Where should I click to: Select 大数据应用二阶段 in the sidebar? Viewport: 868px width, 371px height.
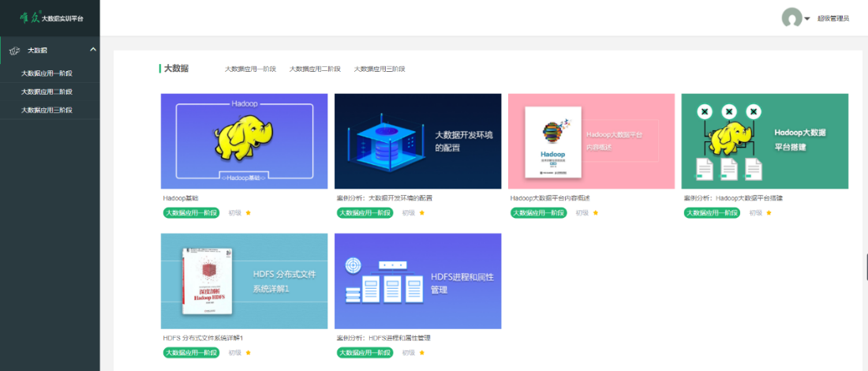[47, 92]
